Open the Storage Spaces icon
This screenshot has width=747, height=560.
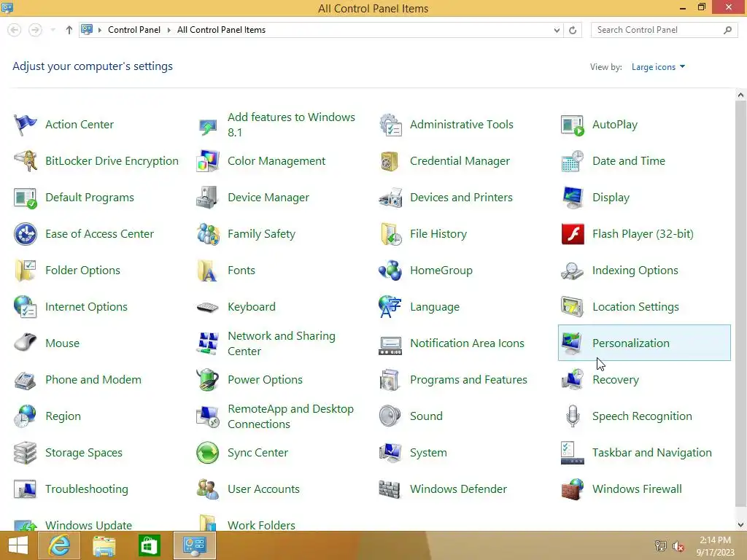[26, 453]
